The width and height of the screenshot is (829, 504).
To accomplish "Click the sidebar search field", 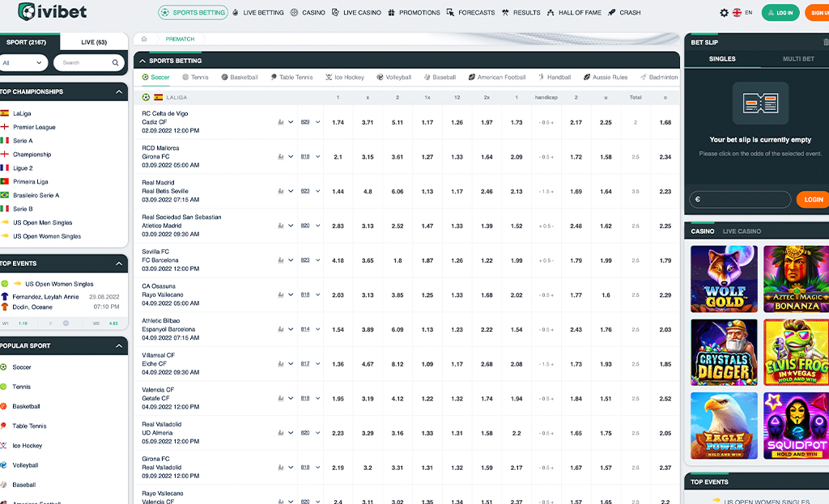I will point(89,63).
